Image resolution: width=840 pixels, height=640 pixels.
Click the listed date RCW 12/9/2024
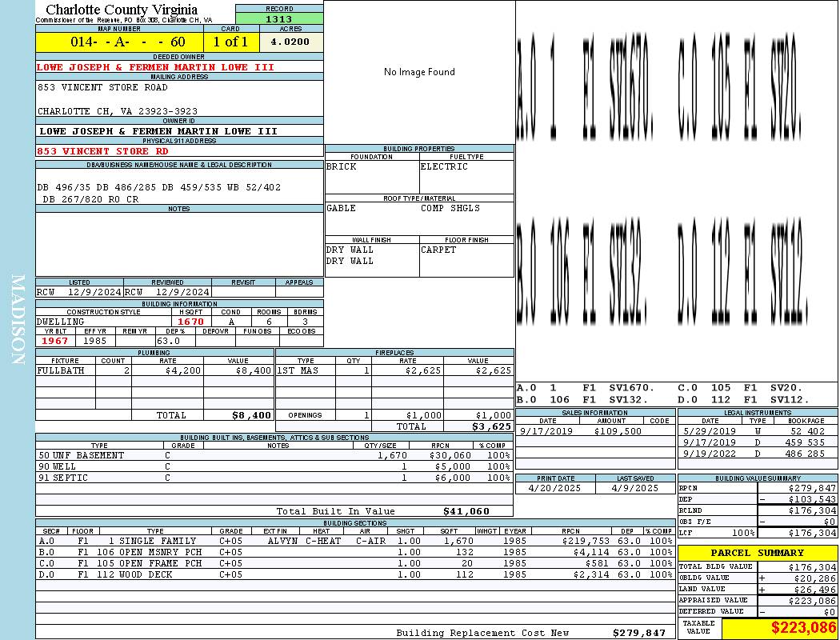[x=79, y=293]
